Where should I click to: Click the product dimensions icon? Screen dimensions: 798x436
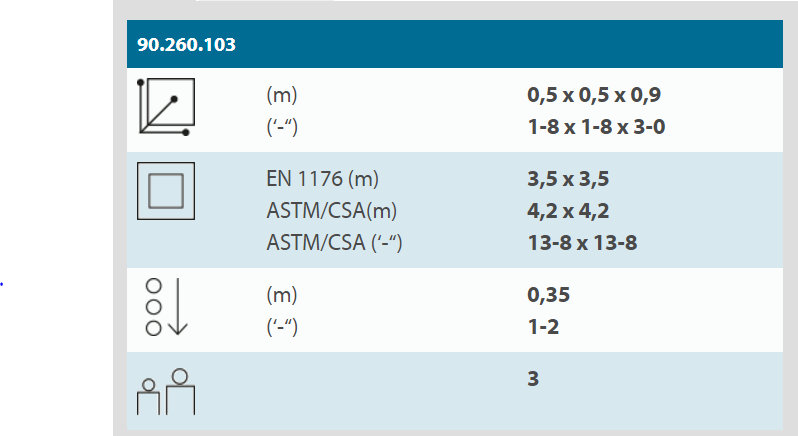click(x=165, y=108)
